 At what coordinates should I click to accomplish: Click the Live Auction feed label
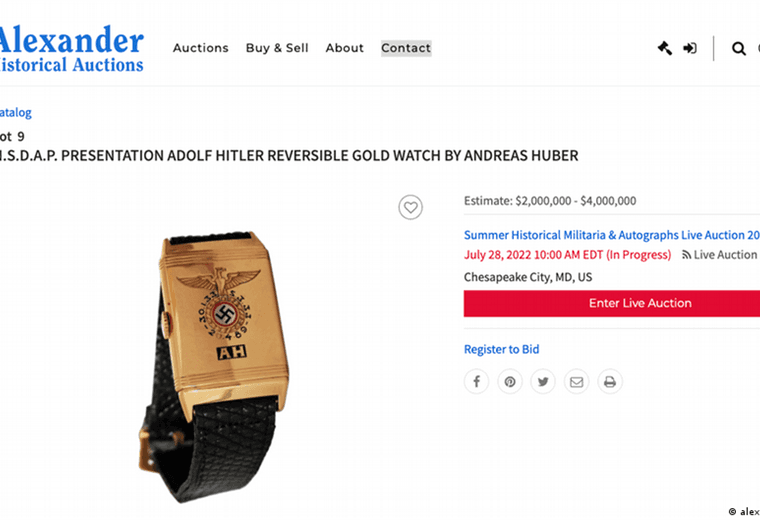coord(720,255)
